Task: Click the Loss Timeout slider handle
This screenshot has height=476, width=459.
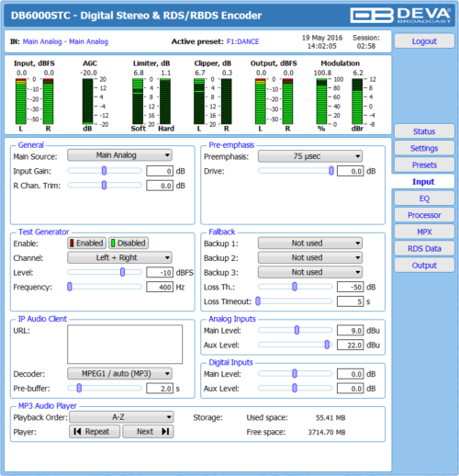Action: coord(258,301)
